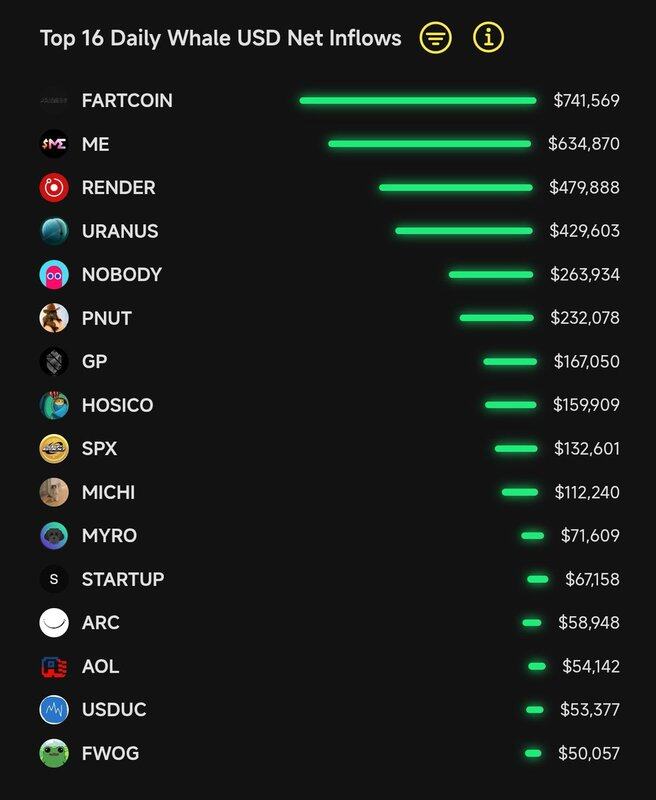Open the PNUT squirrel icon
This screenshot has height=800, width=656.
pos(54,318)
